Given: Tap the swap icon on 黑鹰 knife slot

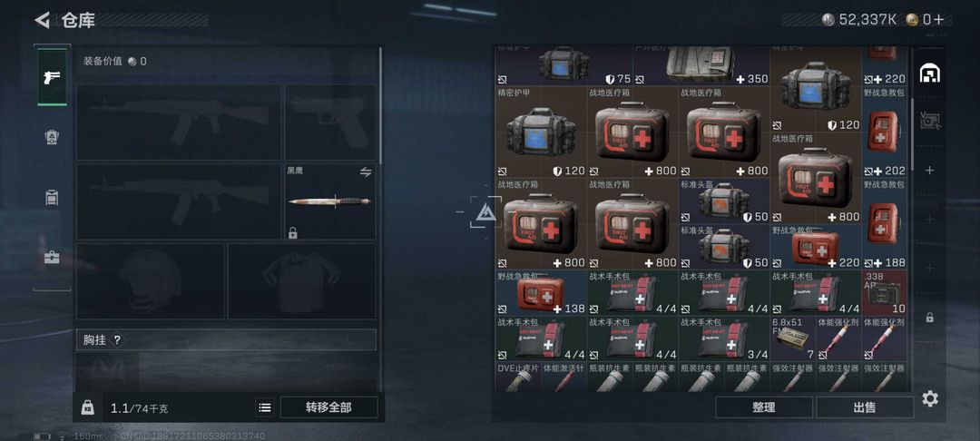Looking at the screenshot, I should [366, 171].
